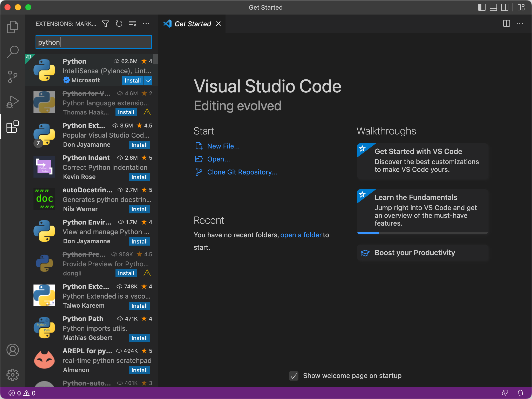Open the Source Control view
The width and height of the screenshot is (532, 399).
[12, 77]
